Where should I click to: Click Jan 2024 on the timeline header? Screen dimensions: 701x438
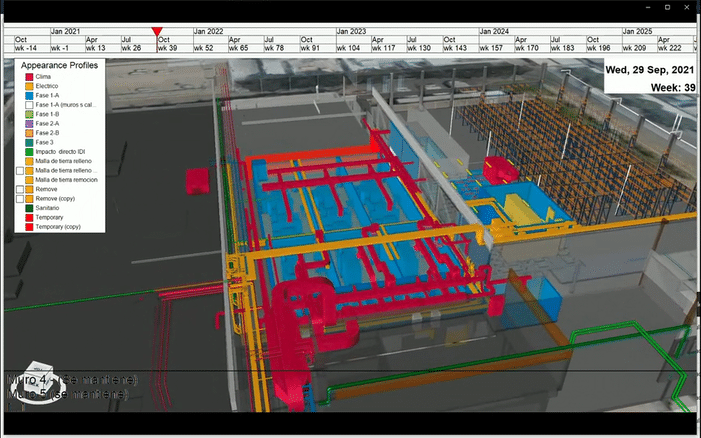click(494, 31)
